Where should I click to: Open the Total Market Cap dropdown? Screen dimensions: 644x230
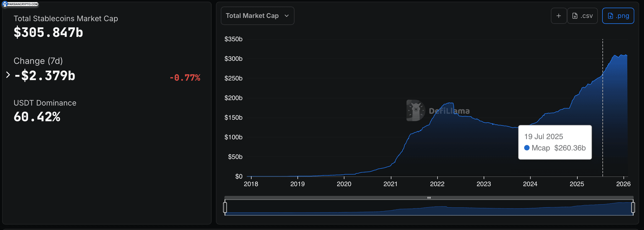pos(257,16)
